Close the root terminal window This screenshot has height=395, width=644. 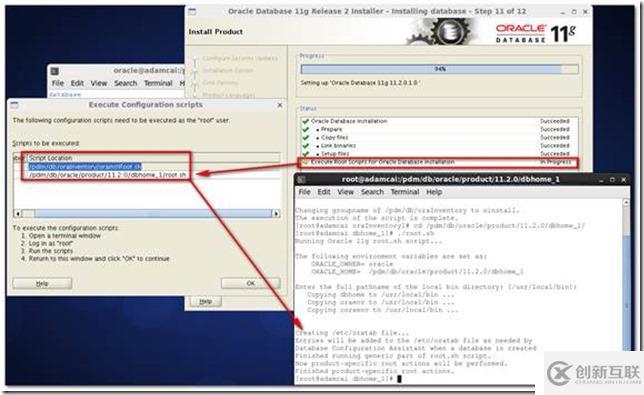tap(623, 180)
